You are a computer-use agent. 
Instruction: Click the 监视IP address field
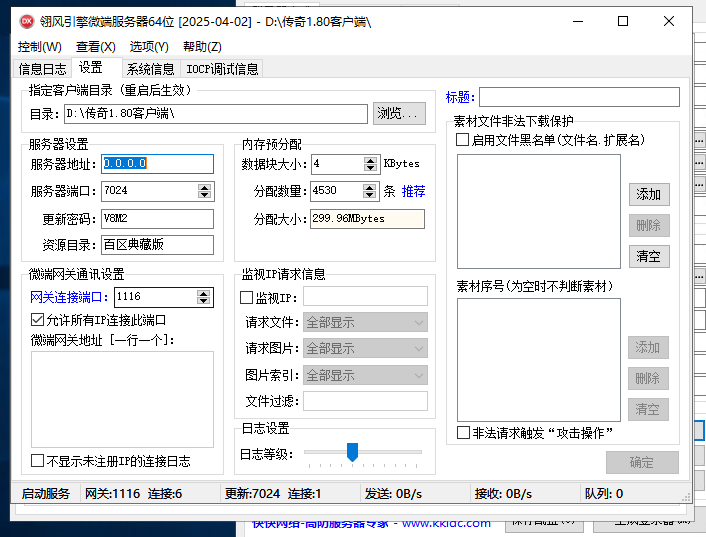365,296
